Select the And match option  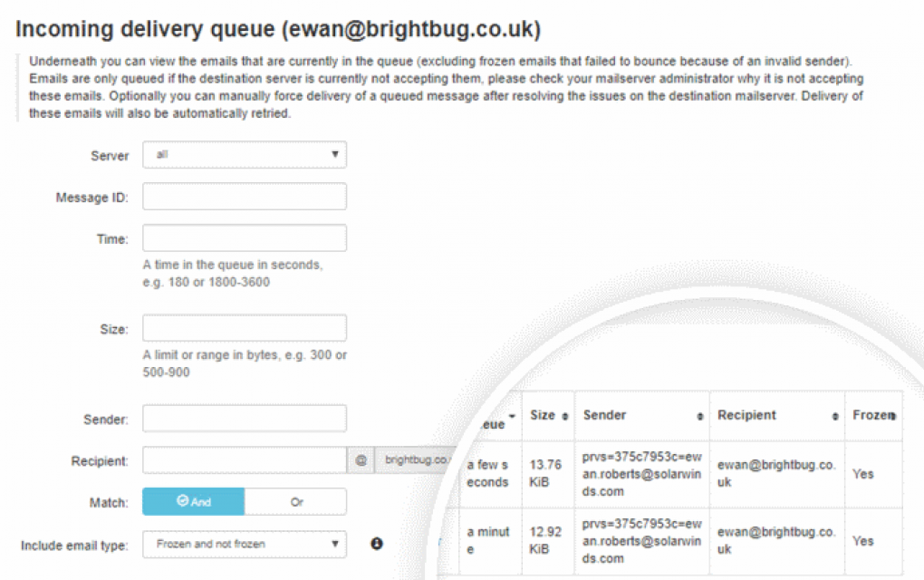tap(193, 502)
